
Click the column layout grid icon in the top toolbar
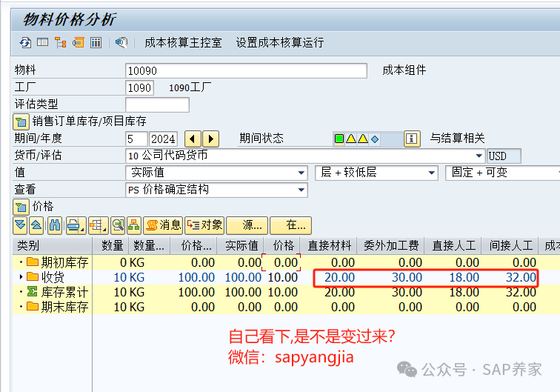point(96,42)
